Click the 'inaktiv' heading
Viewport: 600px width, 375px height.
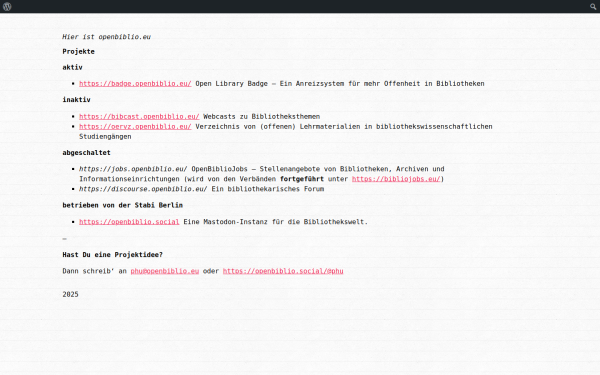click(77, 99)
